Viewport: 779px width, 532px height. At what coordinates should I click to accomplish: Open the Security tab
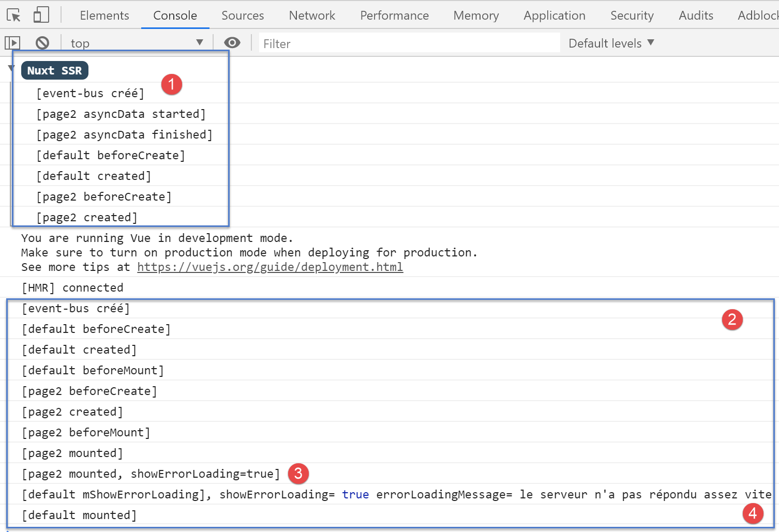(632, 16)
